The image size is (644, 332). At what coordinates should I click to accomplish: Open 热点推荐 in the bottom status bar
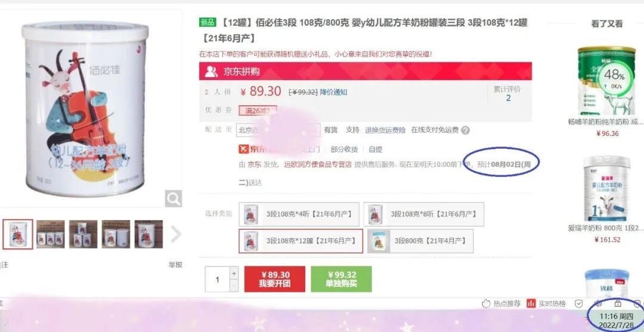(501, 303)
